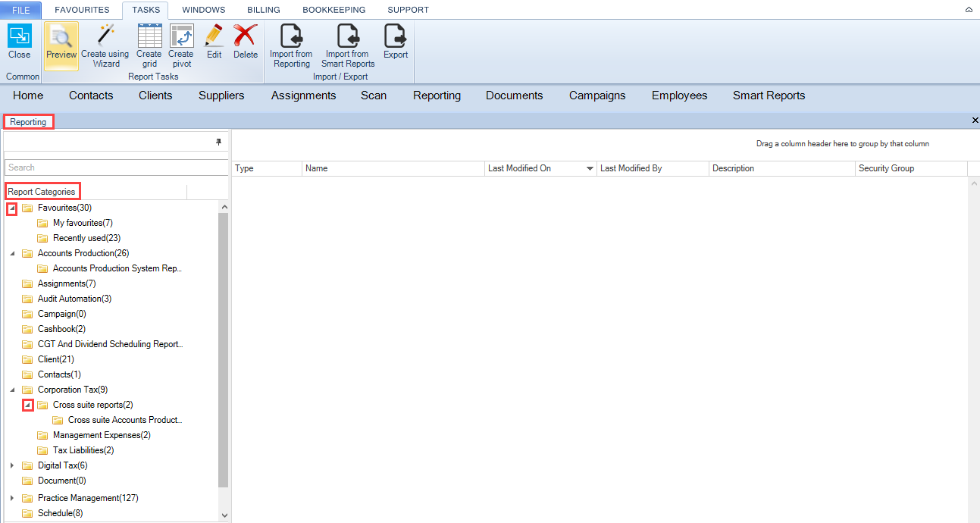
Task: Select Assignments(7) category
Action: coord(67,283)
